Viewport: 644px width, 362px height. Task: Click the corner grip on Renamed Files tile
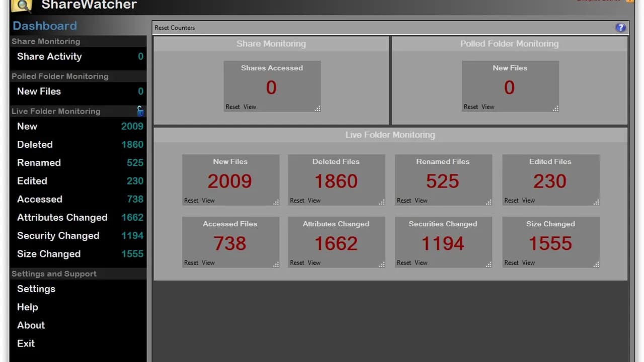489,202
